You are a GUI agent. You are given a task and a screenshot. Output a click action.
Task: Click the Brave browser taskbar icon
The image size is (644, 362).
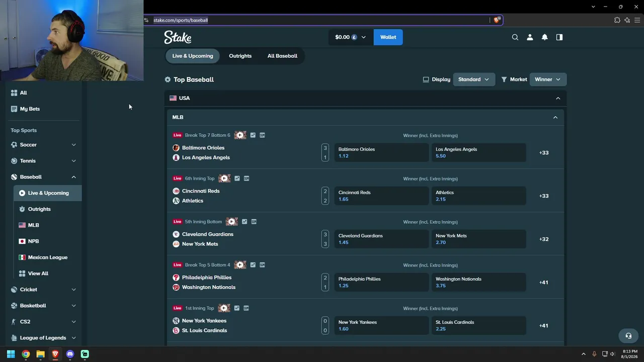coord(55,354)
